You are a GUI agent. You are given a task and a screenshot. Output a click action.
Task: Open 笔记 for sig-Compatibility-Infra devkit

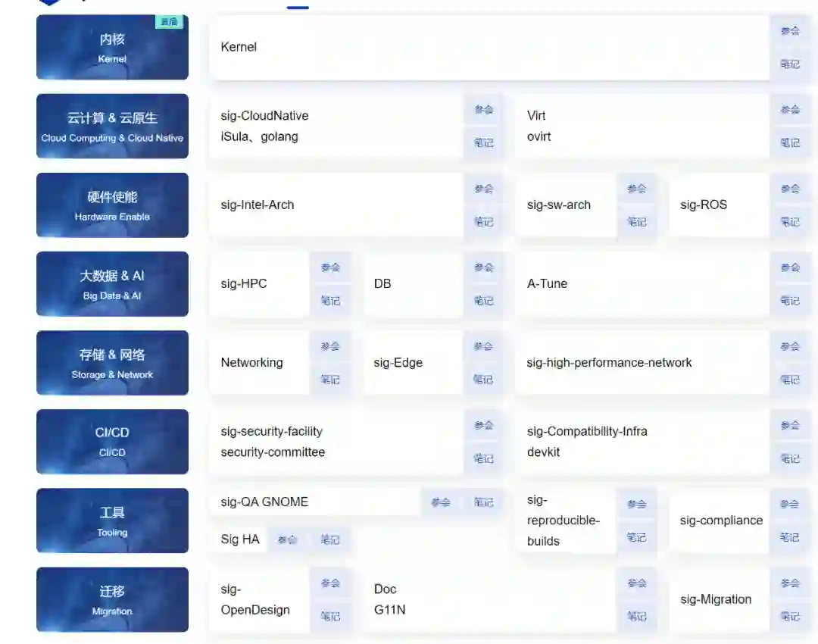pos(790,458)
